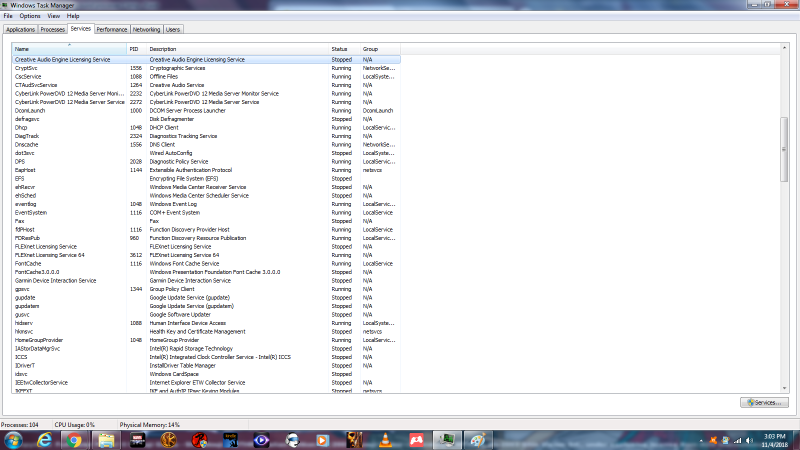Open the Windows Start menu orb
The width and height of the screenshot is (800, 450).
coord(13,440)
